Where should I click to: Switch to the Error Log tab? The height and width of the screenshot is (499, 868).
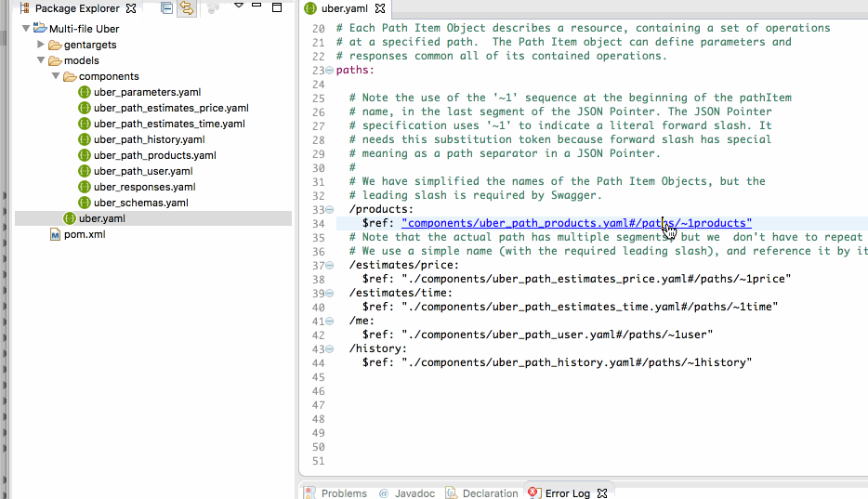tap(568, 492)
